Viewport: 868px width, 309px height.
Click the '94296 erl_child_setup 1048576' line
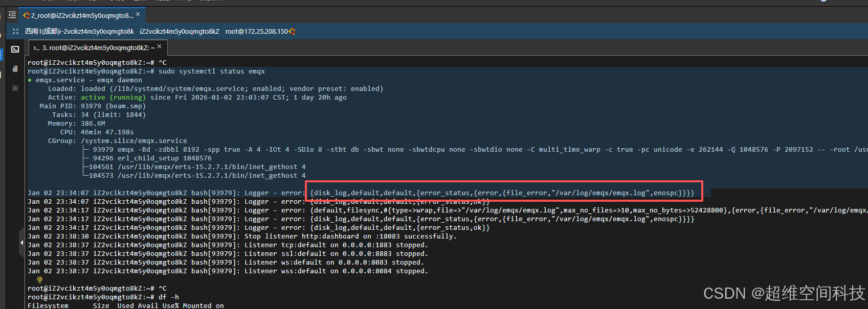(152, 158)
